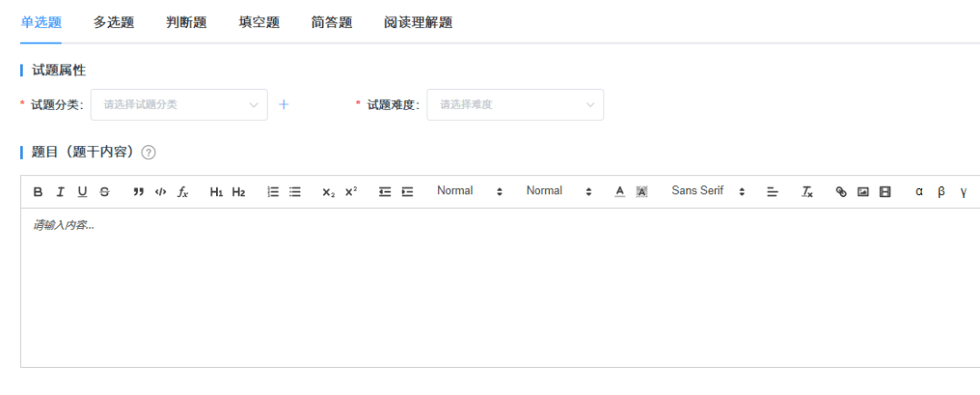
Task: Open the text background color picker
Action: point(642,192)
